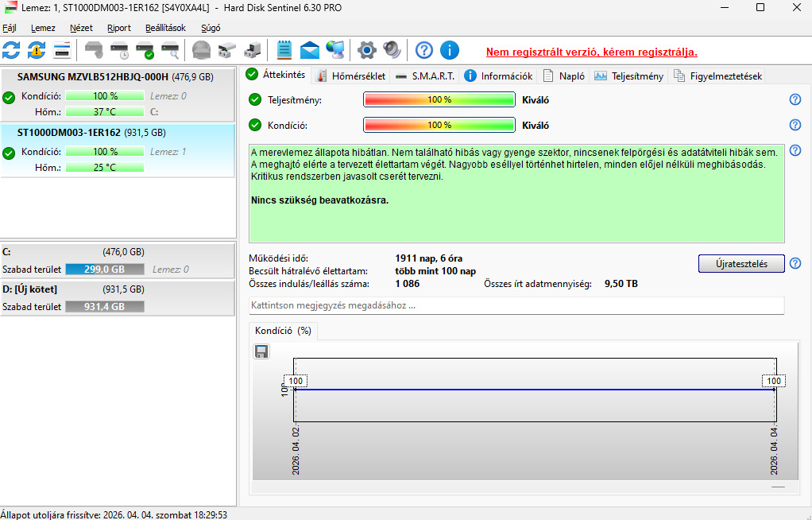Open the Fájl menu
Screen dimensions: 812x520
10,28
